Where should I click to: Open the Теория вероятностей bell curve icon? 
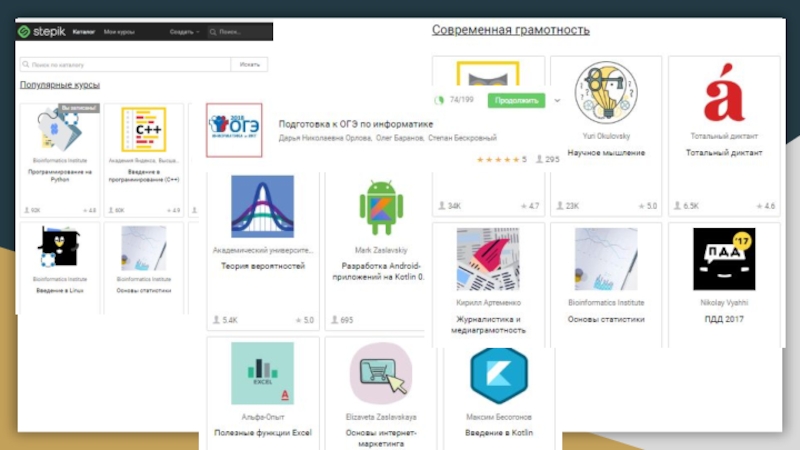point(262,207)
